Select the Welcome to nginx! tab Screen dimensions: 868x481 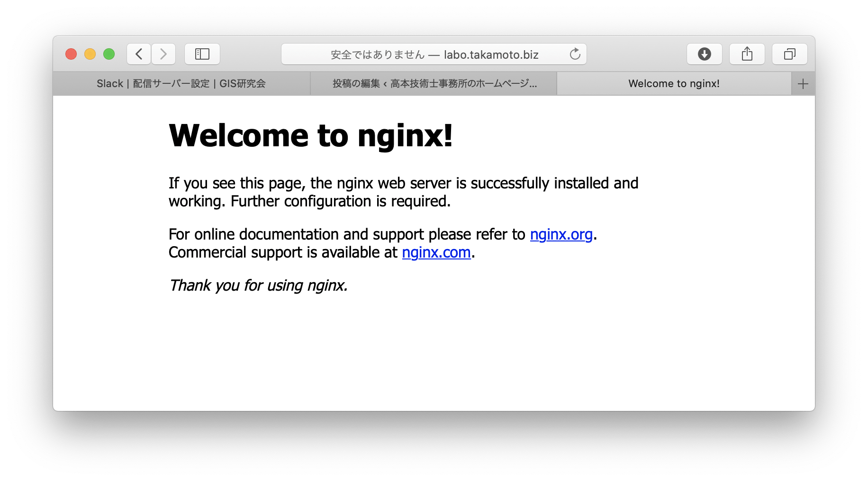click(674, 84)
